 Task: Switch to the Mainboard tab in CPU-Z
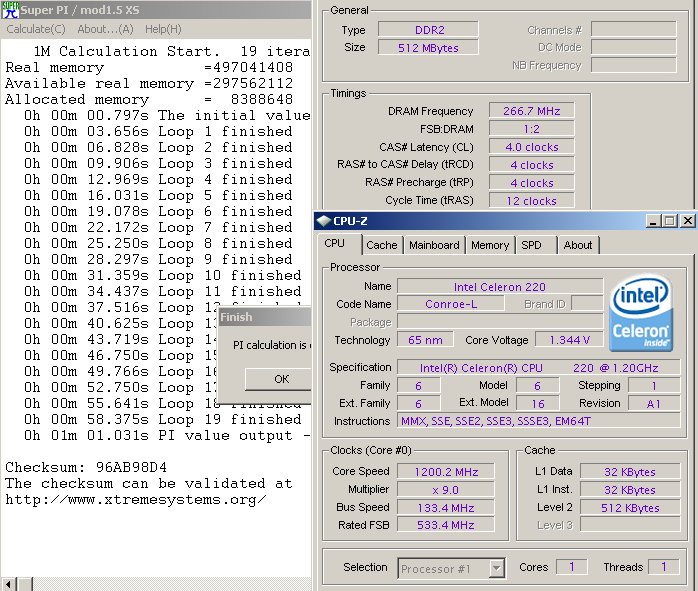pyautogui.click(x=434, y=245)
